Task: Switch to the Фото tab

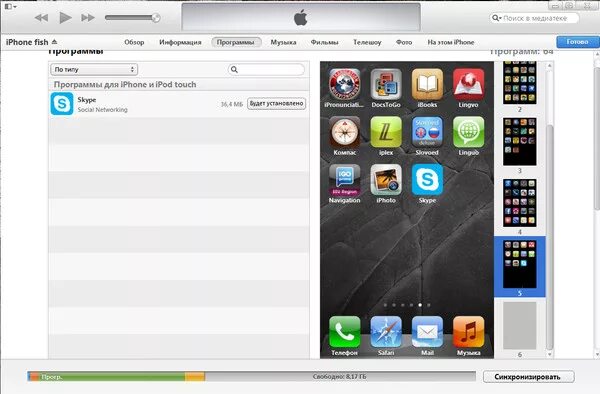Action: click(x=404, y=42)
